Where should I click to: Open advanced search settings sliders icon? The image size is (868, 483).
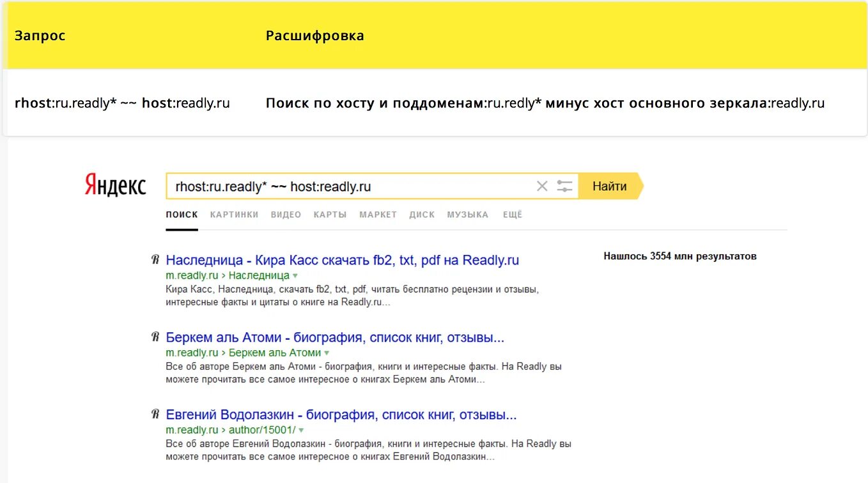[564, 187]
